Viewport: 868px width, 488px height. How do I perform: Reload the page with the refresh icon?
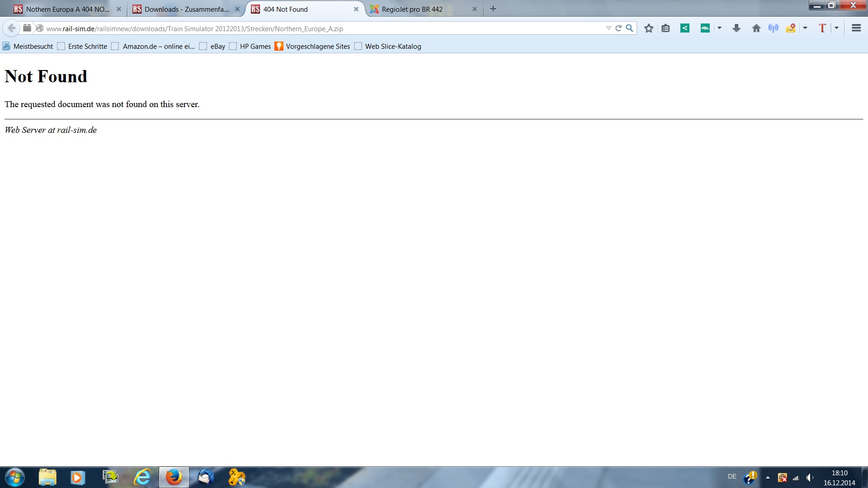pyautogui.click(x=618, y=28)
